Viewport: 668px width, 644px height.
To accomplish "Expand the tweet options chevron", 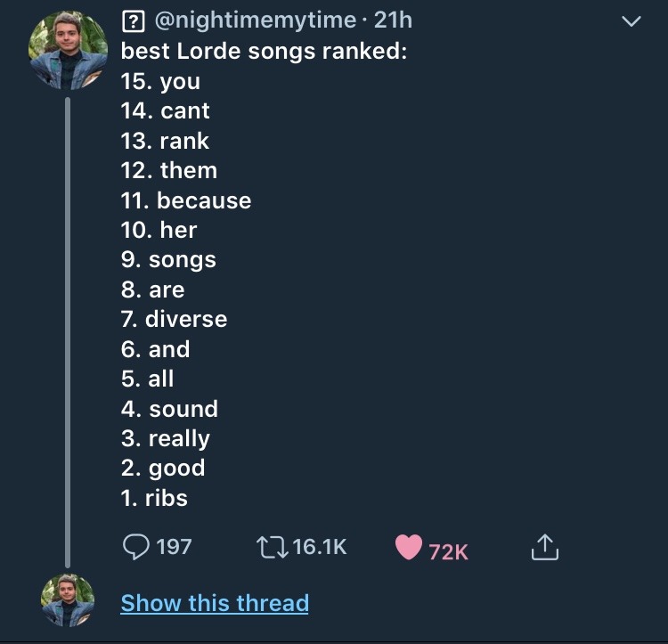I will [631, 20].
